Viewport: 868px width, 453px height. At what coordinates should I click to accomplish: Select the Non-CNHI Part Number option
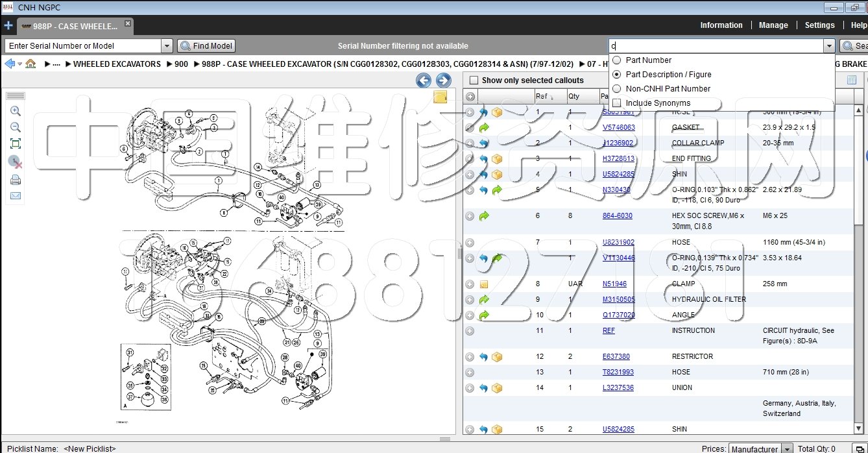click(617, 89)
